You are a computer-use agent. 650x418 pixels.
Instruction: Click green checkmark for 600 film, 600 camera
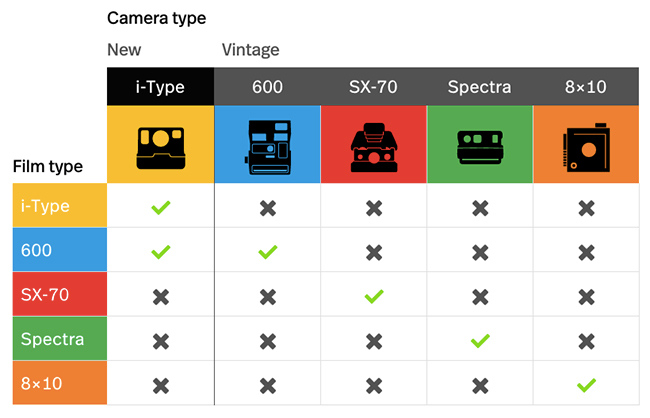tap(267, 252)
